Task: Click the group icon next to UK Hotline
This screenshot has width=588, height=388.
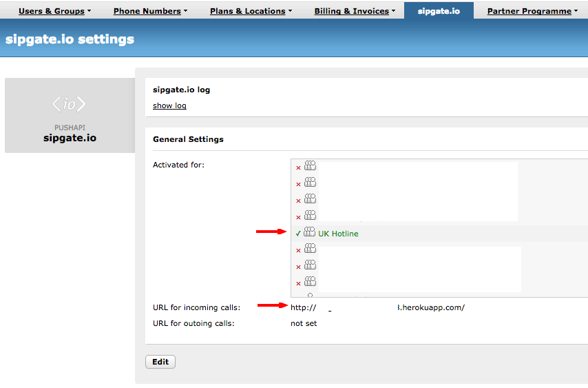Action: point(309,232)
